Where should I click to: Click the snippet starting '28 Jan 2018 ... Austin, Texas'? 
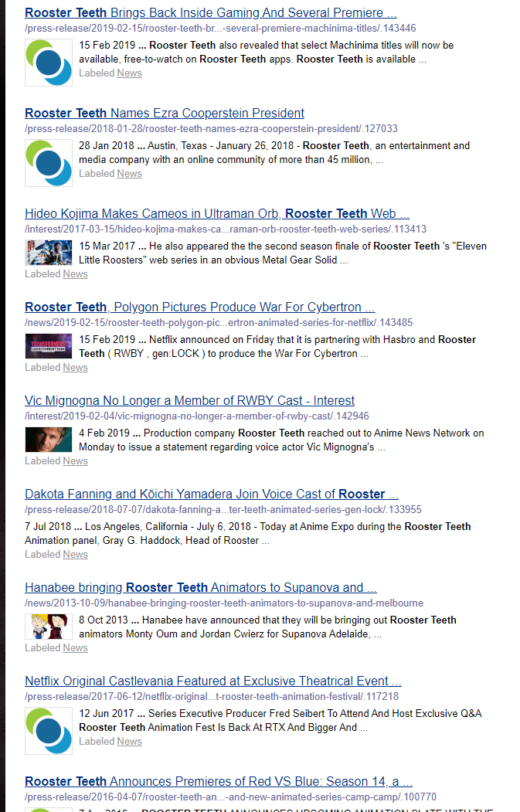point(274,153)
